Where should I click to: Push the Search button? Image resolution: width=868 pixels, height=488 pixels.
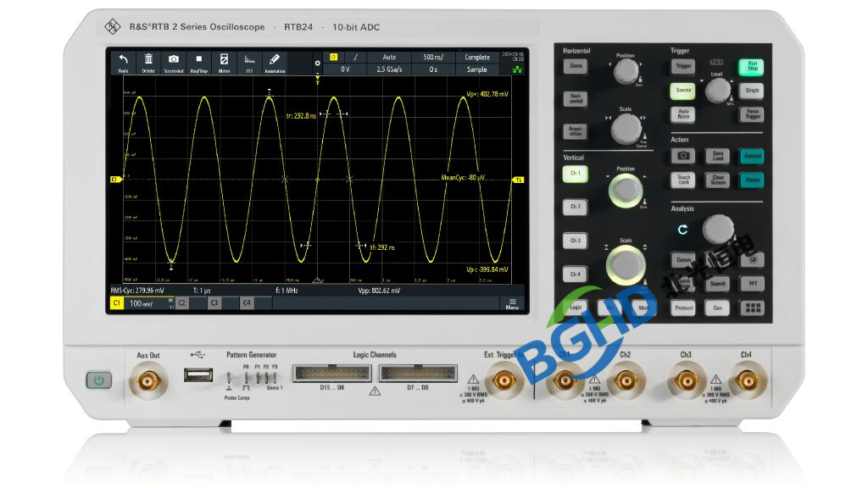(x=718, y=283)
